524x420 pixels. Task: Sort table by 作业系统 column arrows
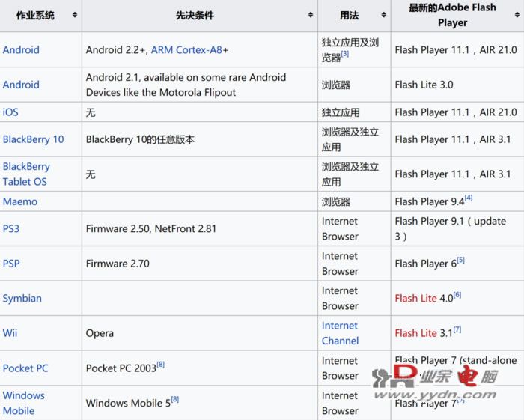(x=75, y=15)
